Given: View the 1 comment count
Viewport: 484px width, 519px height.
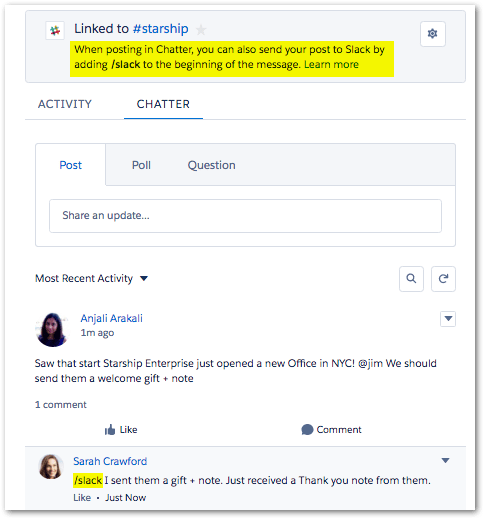Looking at the screenshot, I should click(61, 405).
